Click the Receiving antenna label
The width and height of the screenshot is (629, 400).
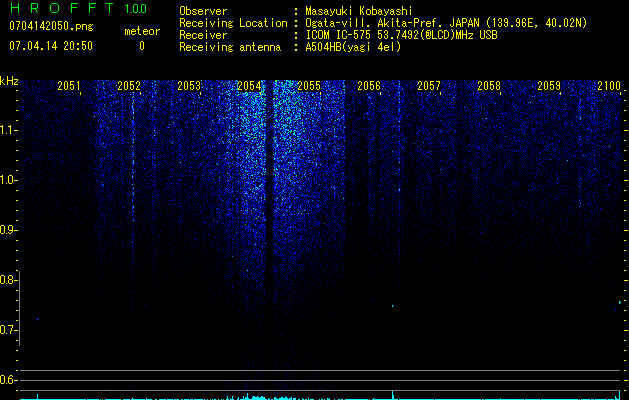pos(230,47)
